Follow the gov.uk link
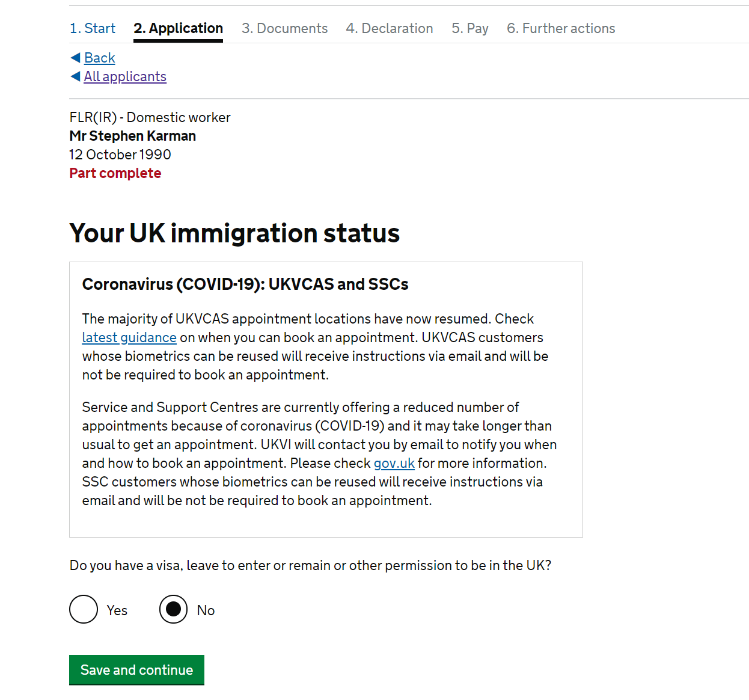Image resolution: width=749 pixels, height=700 pixels. point(394,463)
